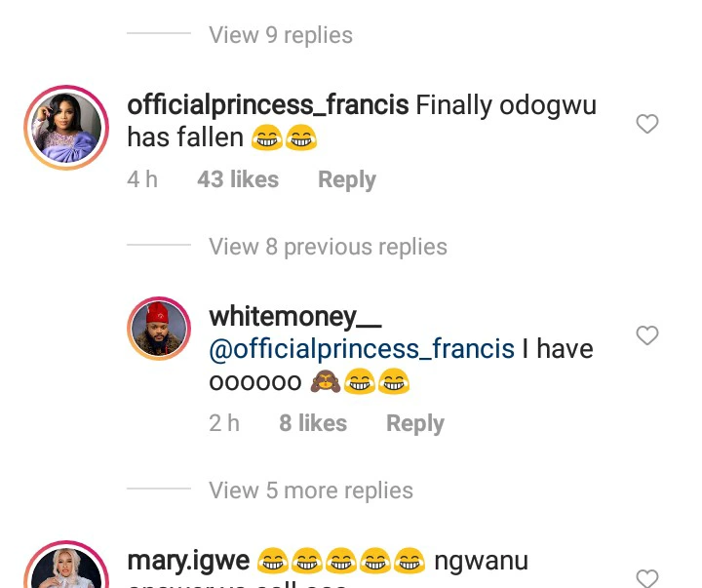Tap heart beside mary.igwe's comment
Viewport: 702px width, 588px height.
(x=647, y=577)
